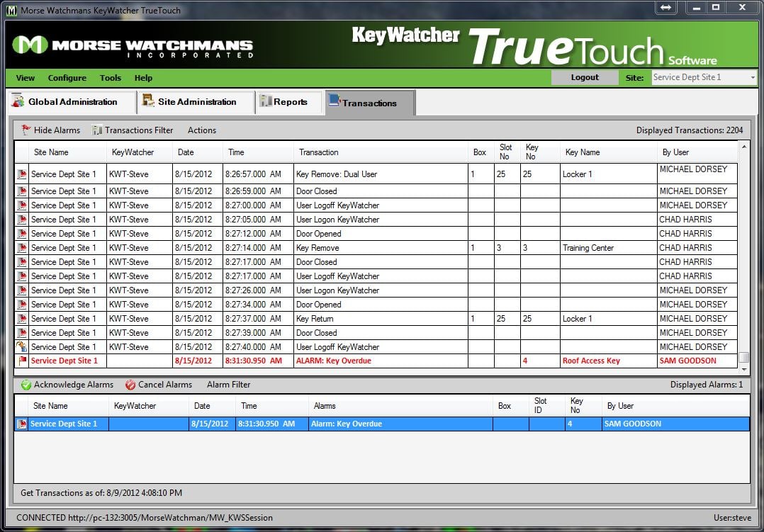This screenshot has width=764, height=532.
Task: Click the Morse Watchmans title bar app icon
Action: click(x=11, y=10)
